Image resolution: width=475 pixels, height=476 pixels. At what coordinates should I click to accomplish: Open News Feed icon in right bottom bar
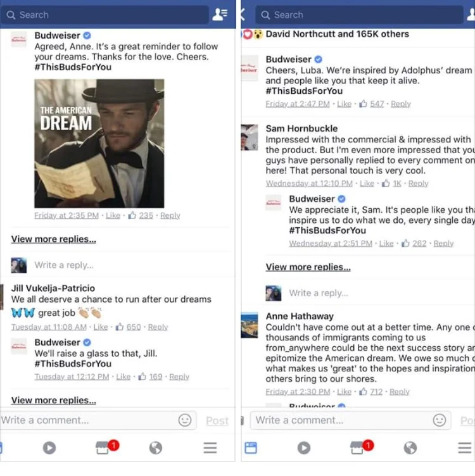point(251,448)
